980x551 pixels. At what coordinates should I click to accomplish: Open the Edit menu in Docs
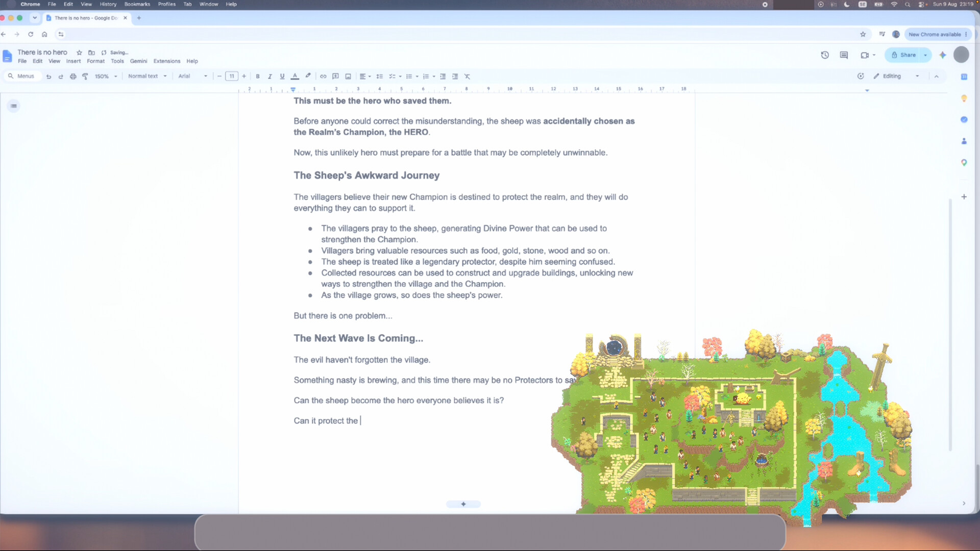(38, 61)
